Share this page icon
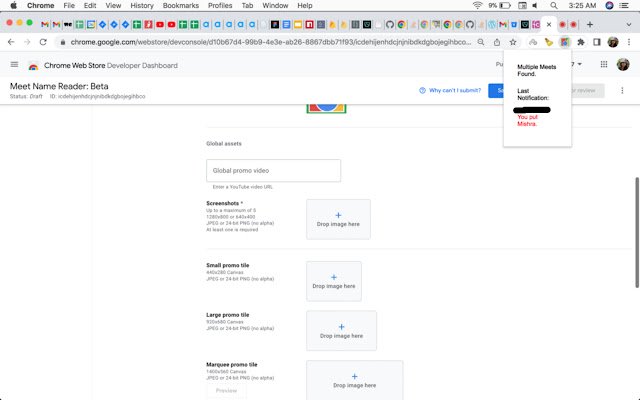The height and width of the screenshot is (400, 640). pos(497,42)
